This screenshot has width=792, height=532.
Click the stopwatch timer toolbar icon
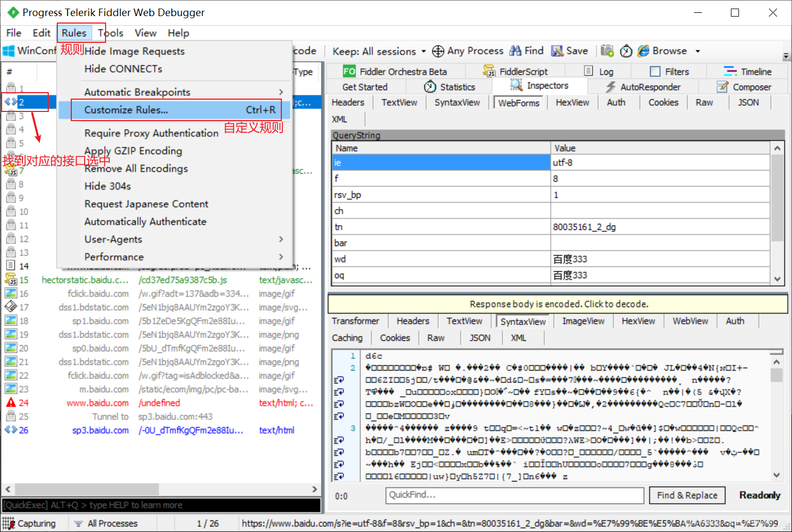click(x=626, y=51)
